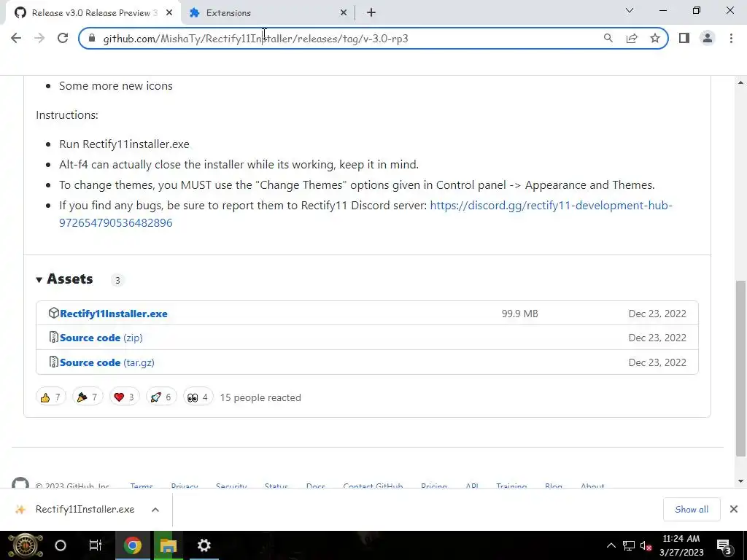Click the zip file icon beside Source code (zip)
This screenshot has width=747, height=560.
point(53,337)
